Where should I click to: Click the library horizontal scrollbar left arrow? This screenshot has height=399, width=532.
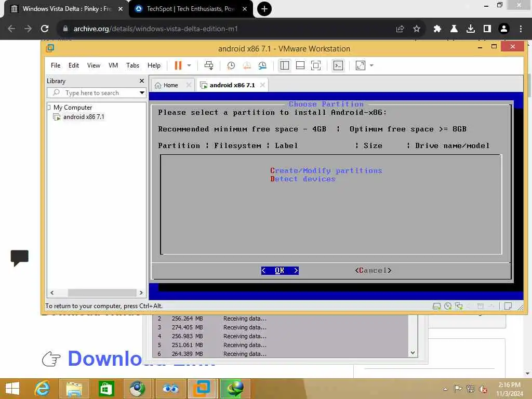click(52, 293)
